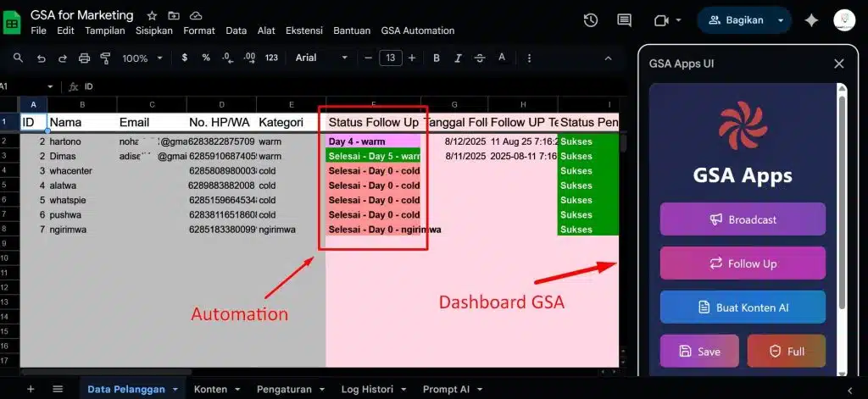The image size is (868, 399).
Task: Open the all sheets list icon
Action: click(x=58, y=389)
